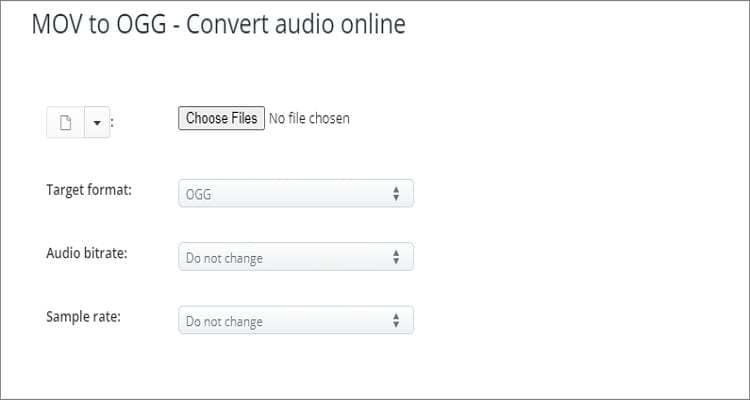This screenshot has width=750, height=400.
Task: Open the Audio bitrate dropdown
Action: tap(295, 258)
